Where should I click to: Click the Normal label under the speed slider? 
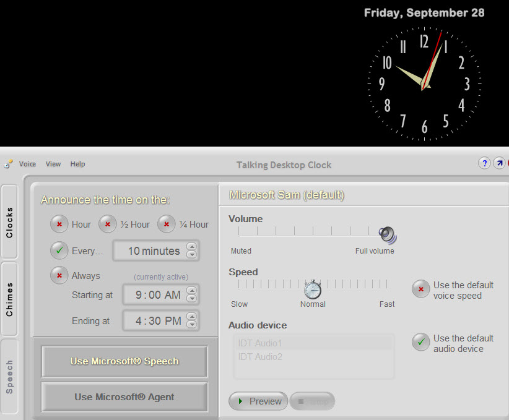click(313, 304)
